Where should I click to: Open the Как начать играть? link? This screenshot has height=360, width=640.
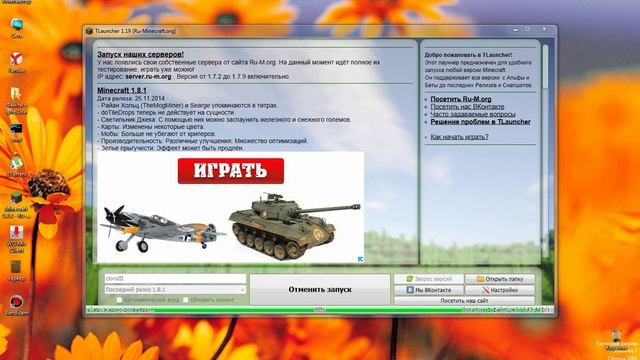[459, 137]
